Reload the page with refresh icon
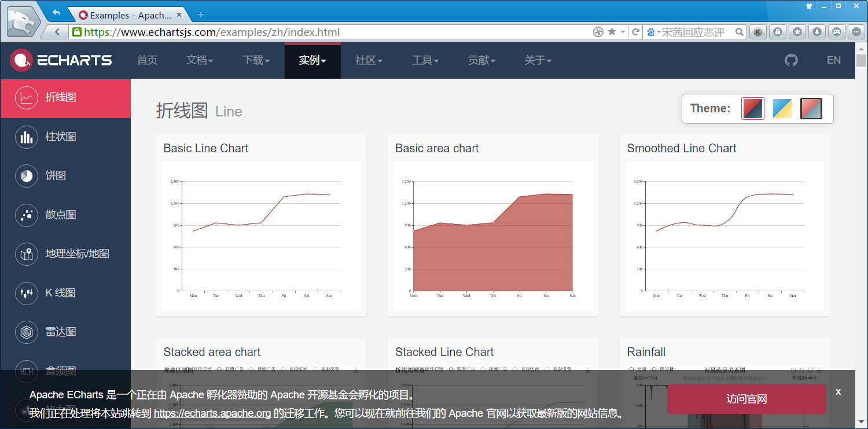 pyautogui.click(x=635, y=32)
